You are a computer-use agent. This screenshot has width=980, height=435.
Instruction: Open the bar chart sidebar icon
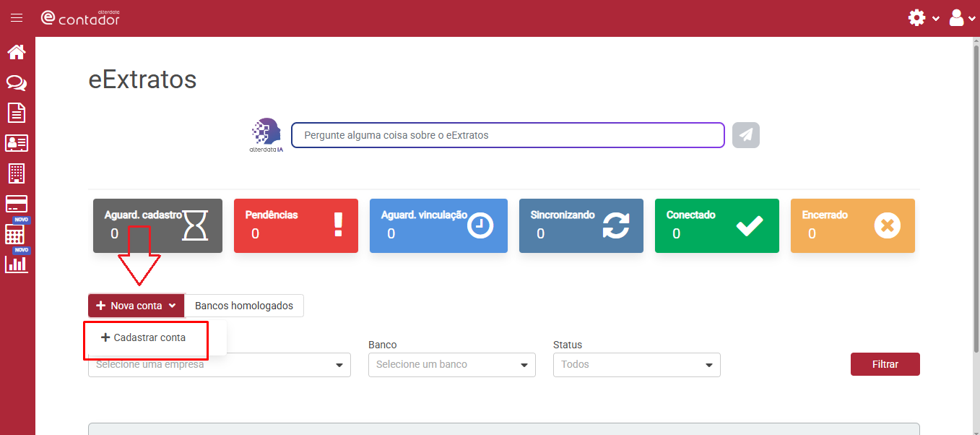click(17, 264)
